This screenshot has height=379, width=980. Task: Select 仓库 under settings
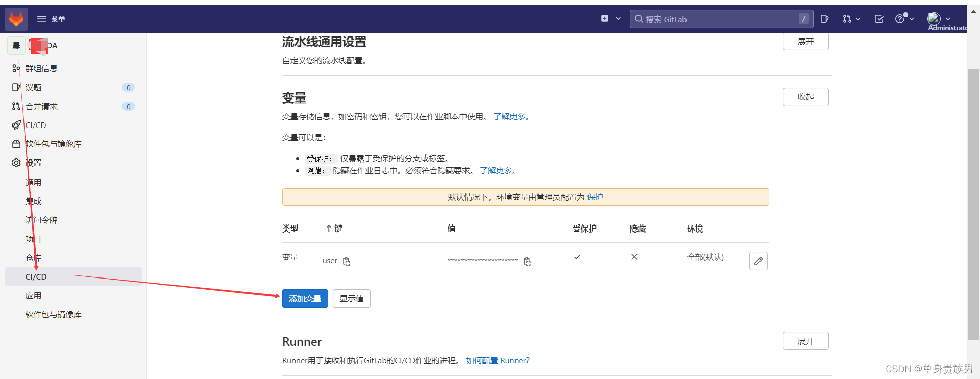tap(34, 258)
